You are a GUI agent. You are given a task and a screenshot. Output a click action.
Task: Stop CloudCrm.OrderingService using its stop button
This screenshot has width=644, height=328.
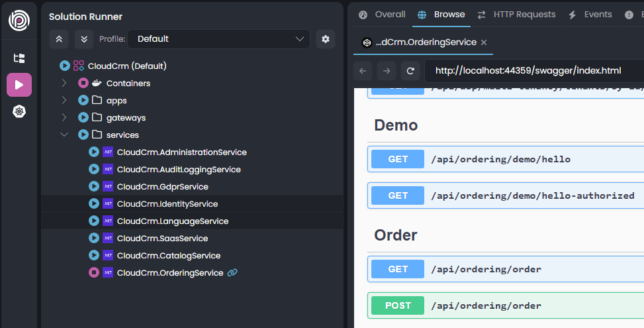pyautogui.click(x=94, y=272)
